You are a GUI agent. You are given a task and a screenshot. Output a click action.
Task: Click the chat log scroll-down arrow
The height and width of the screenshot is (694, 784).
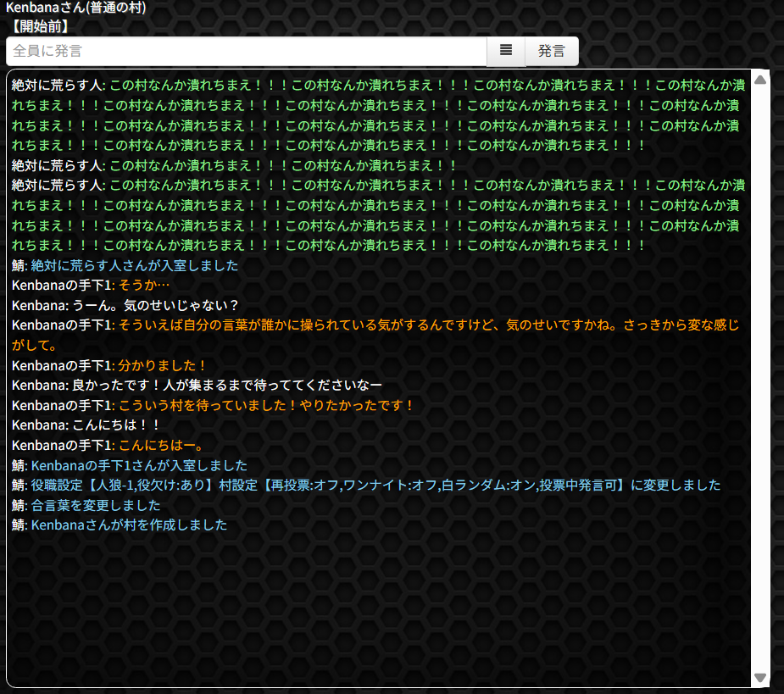[x=760, y=678]
